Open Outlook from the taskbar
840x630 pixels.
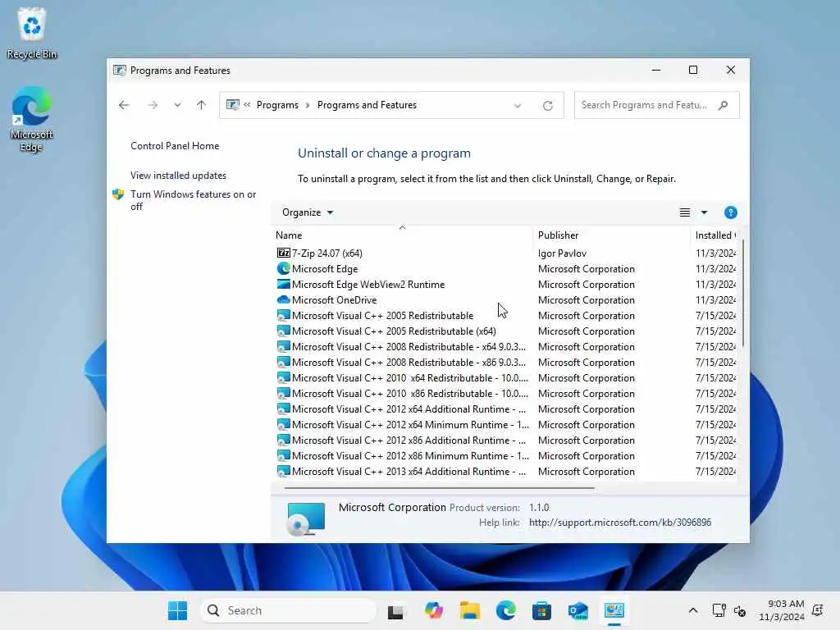point(578,610)
